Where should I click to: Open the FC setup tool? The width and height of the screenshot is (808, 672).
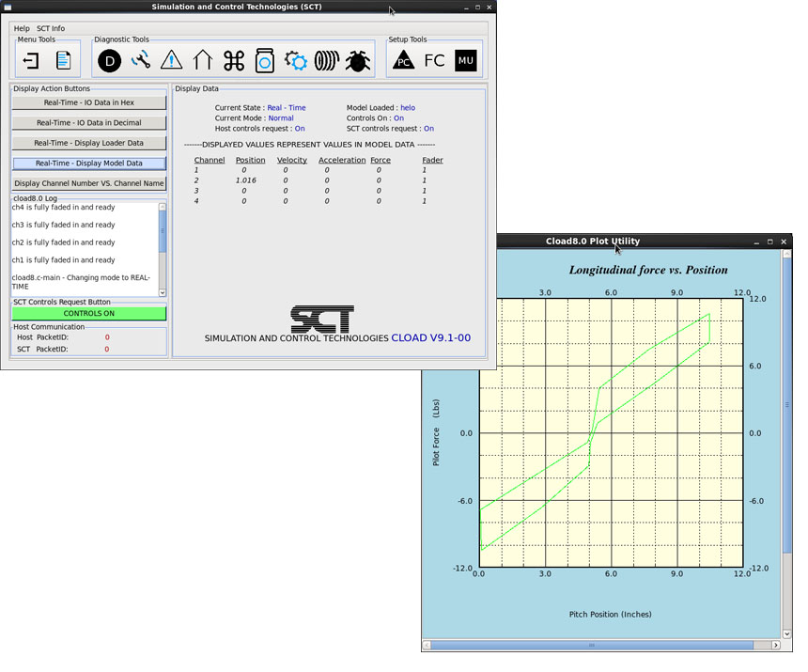[x=434, y=61]
